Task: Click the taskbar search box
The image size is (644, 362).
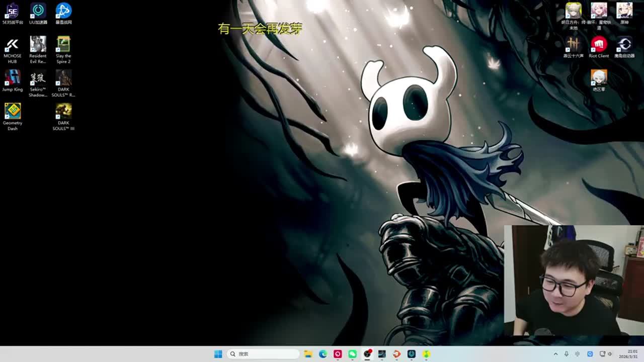Action: click(263, 354)
